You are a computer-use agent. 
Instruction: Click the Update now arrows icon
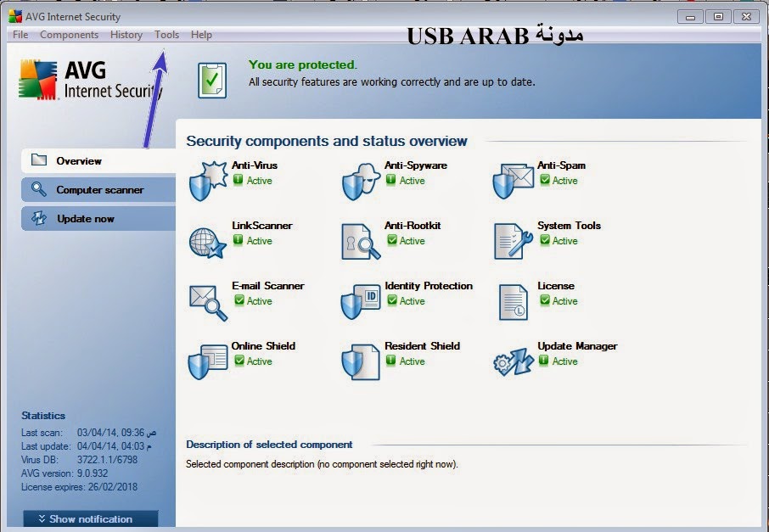(x=39, y=218)
